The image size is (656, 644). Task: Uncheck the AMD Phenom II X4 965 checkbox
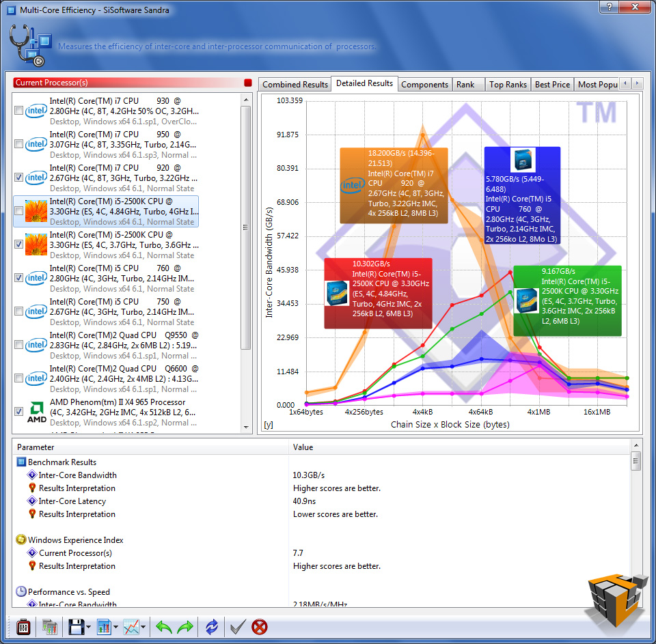(x=19, y=412)
